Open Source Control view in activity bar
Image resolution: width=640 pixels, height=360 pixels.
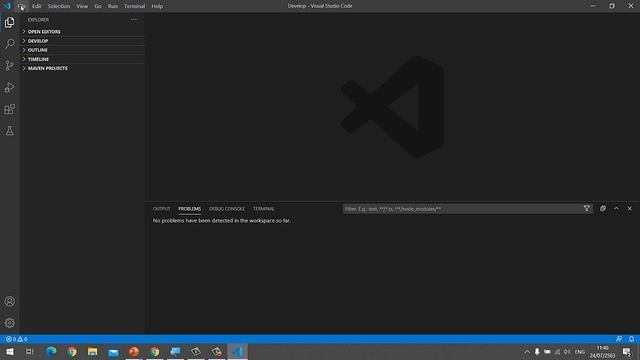coord(9,65)
